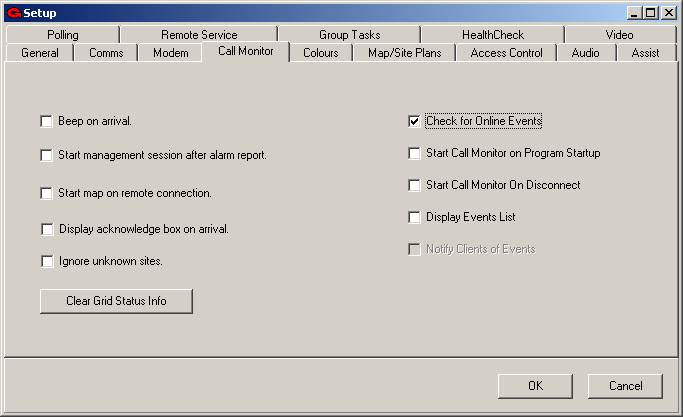The height and width of the screenshot is (417, 683).
Task: Enable Beep on arrival checkbox
Action: point(47,121)
